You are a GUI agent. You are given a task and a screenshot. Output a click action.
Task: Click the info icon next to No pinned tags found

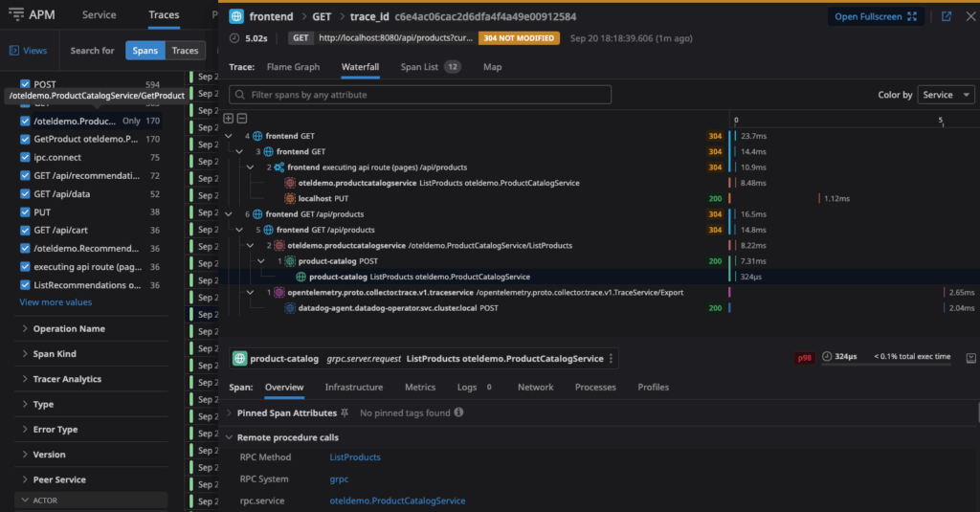[458, 412]
